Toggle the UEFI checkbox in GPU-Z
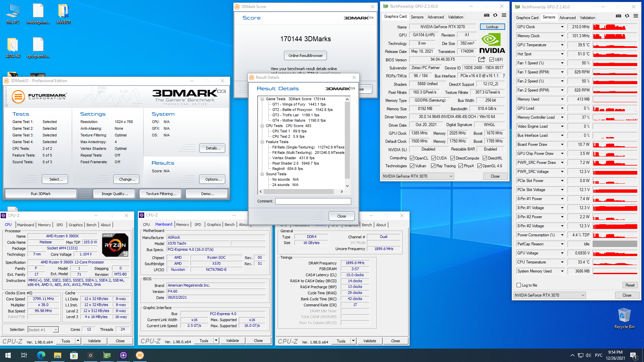 pos(491,60)
